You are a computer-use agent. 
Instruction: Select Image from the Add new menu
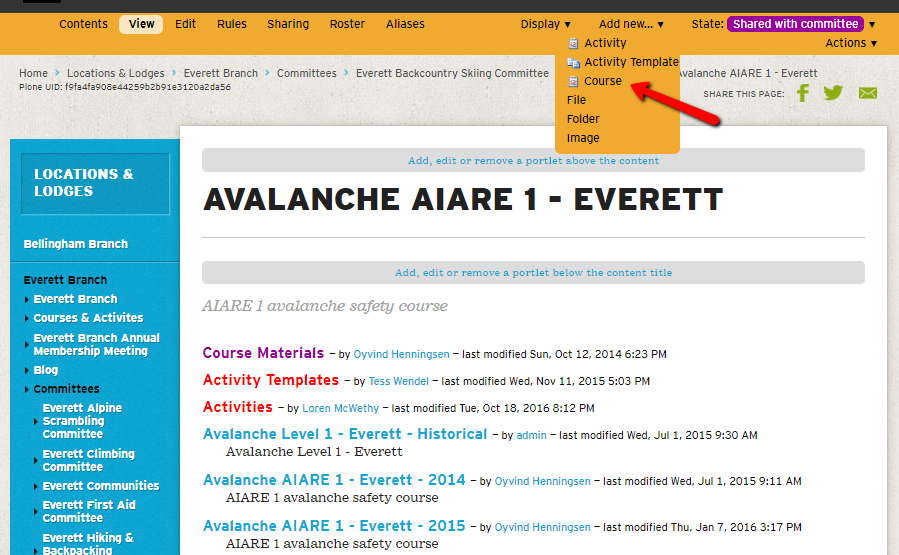[x=583, y=138]
